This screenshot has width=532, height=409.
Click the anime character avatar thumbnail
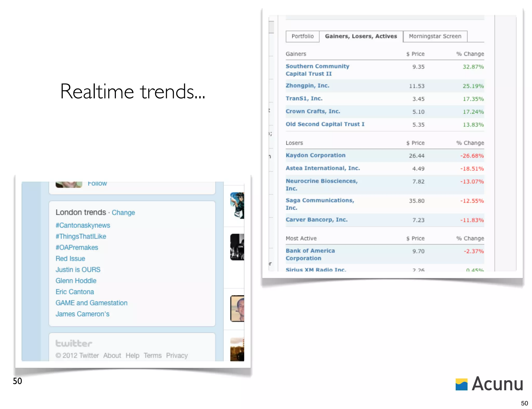[x=237, y=206]
